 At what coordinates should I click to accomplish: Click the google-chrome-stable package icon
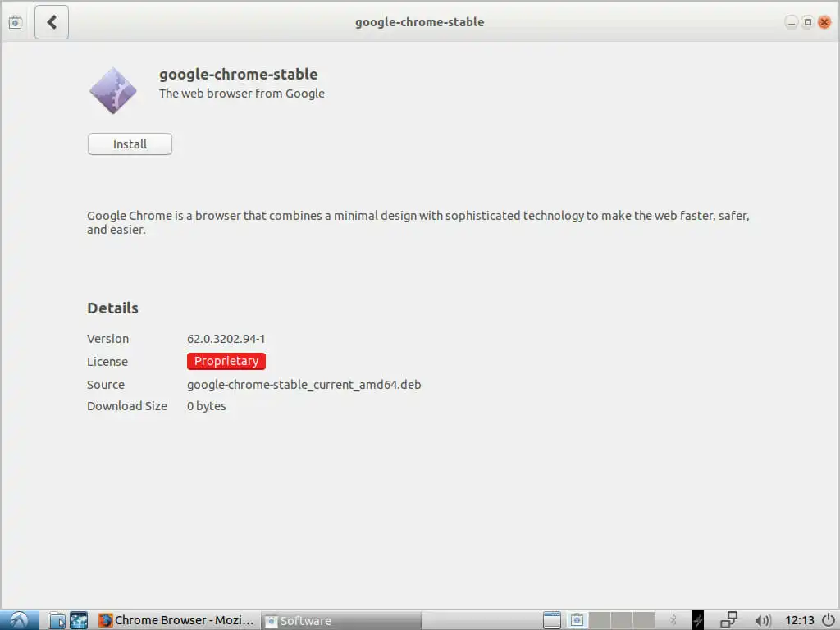coord(113,91)
